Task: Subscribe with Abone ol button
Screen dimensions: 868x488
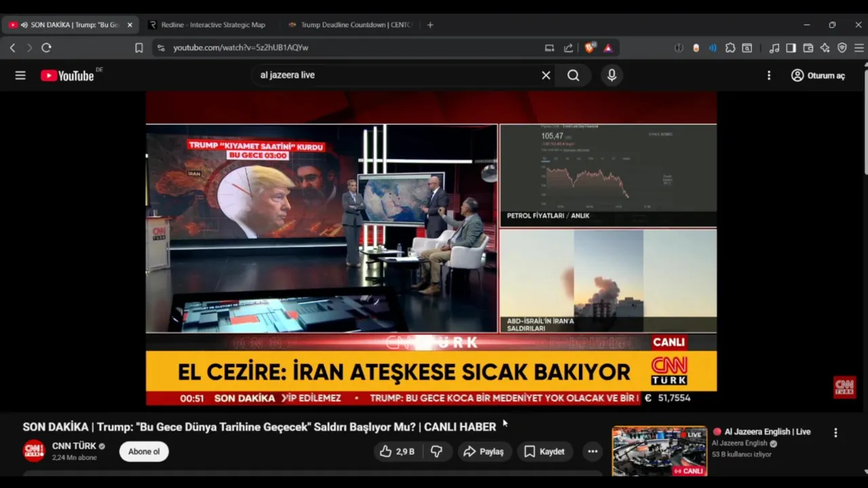Action: tap(144, 451)
